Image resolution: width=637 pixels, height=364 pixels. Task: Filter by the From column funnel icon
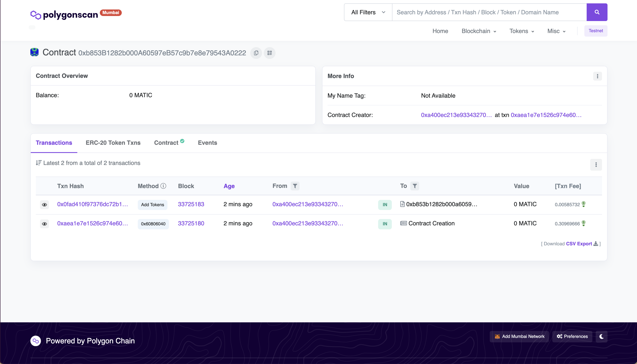[x=295, y=186]
